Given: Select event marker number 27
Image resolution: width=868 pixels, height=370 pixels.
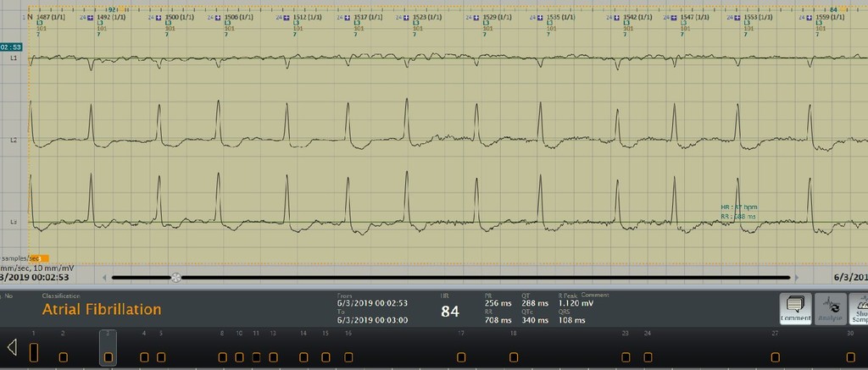Looking at the screenshot, I should pyautogui.click(x=775, y=357).
